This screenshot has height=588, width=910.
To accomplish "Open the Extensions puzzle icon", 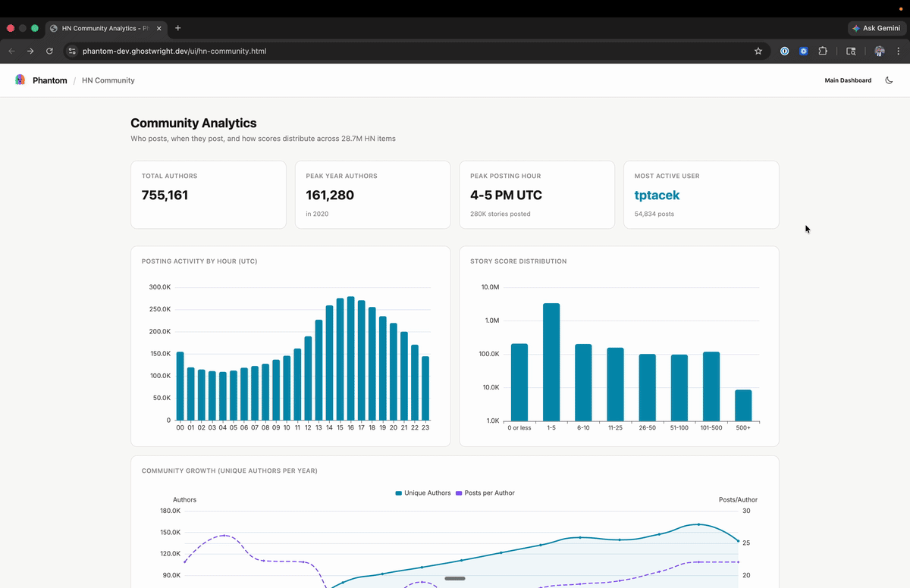I will click(x=823, y=51).
